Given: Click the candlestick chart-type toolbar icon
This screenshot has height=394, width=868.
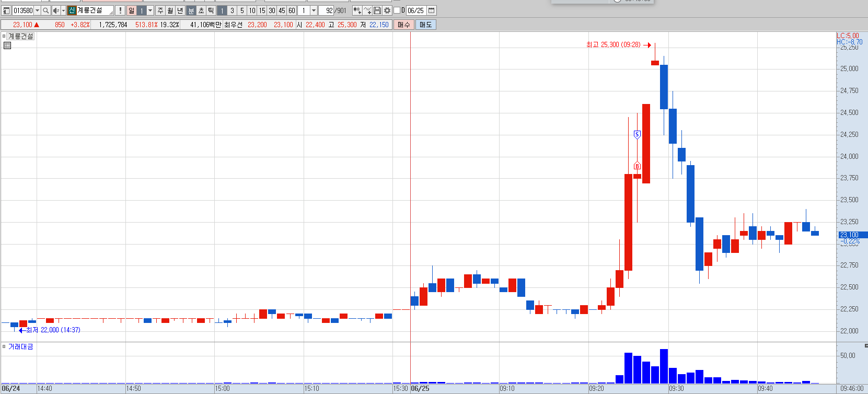Looking at the screenshot, I should (357, 10).
